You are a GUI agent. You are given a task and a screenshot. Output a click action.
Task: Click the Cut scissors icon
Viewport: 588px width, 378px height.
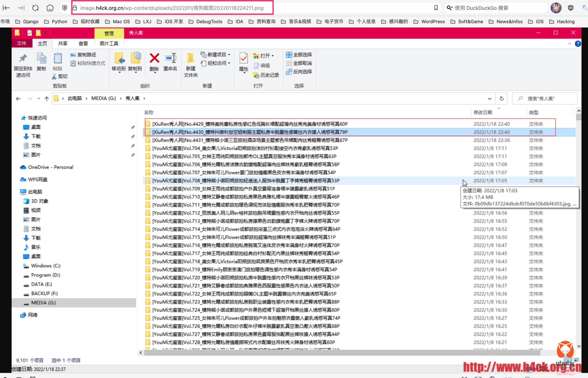pos(54,77)
